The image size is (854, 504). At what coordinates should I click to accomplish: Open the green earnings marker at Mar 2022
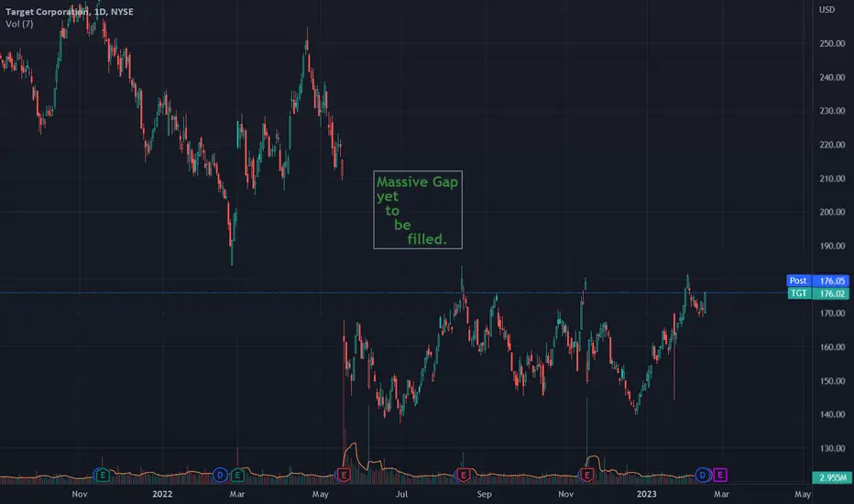(237, 475)
